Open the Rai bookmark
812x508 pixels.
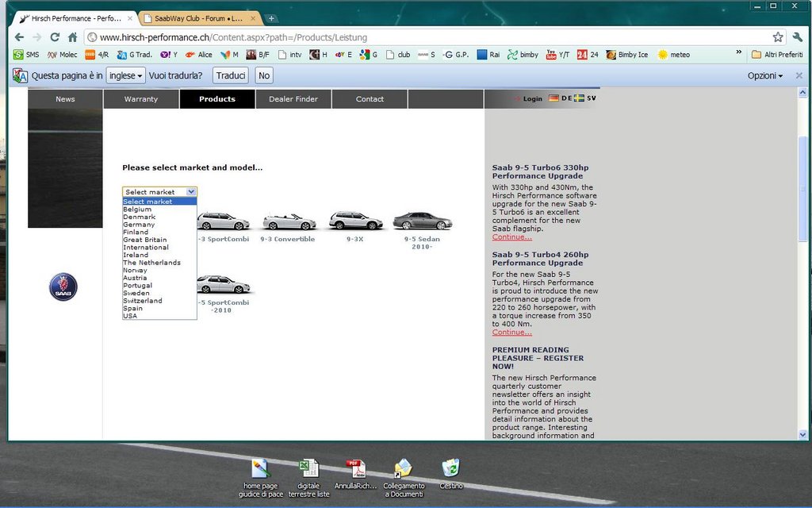488,55
